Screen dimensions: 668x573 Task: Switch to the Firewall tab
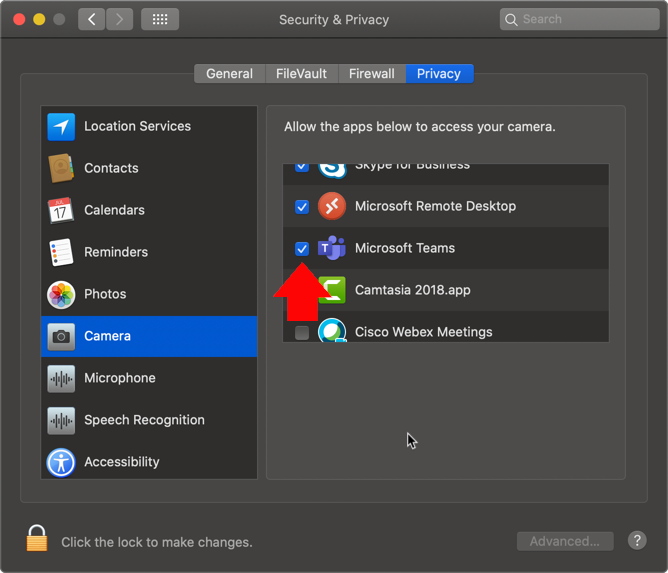click(x=372, y=74)
